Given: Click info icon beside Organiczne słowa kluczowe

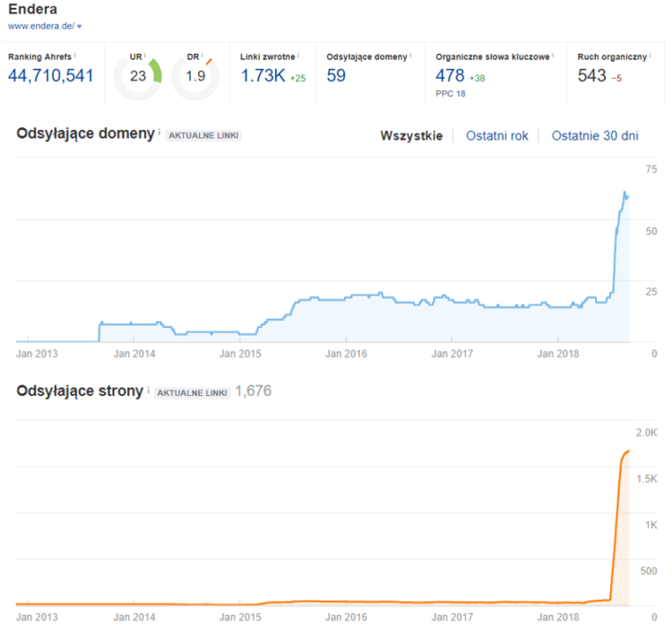Looking at the screenshot, I should pos(553,55).
